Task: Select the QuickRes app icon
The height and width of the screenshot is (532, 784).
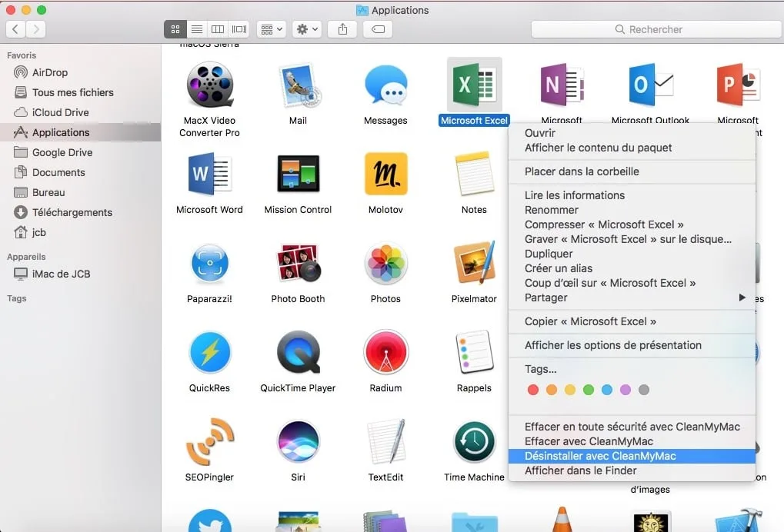Action: tap(209, 352)
